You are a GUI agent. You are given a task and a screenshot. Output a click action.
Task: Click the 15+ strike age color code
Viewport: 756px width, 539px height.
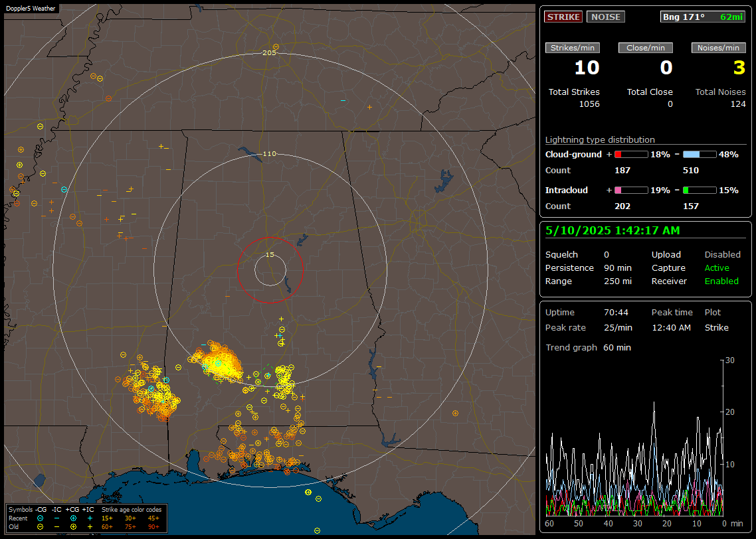click(107, 518)
